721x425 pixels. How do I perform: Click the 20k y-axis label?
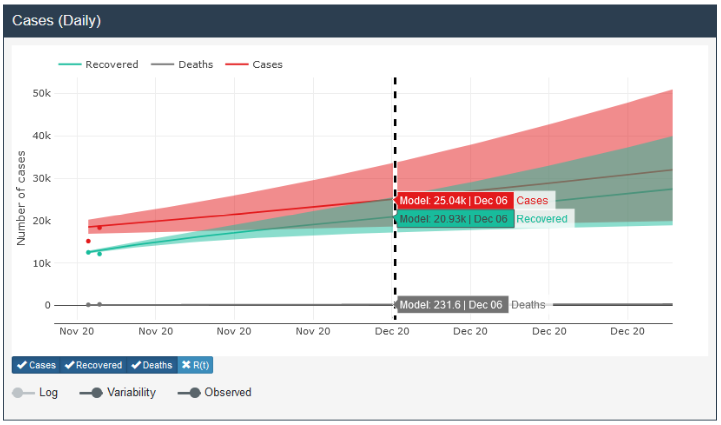tap(42, 221)
